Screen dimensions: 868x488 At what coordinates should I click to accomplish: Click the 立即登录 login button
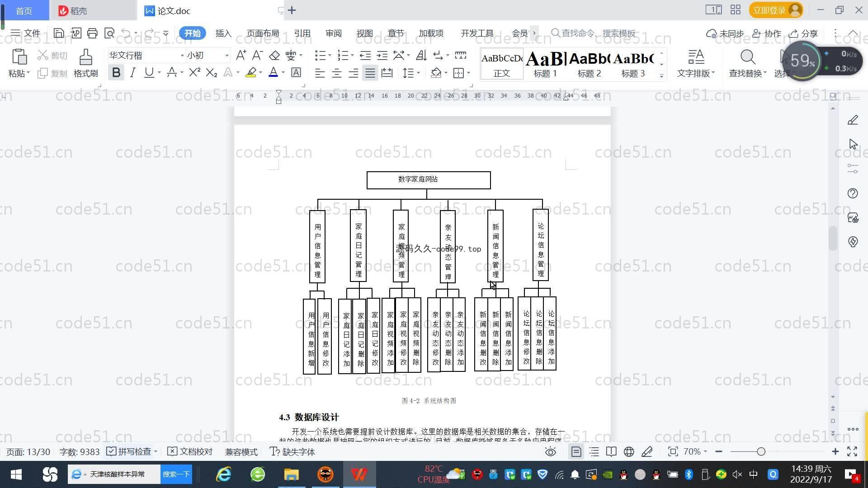tap(776, 10)
